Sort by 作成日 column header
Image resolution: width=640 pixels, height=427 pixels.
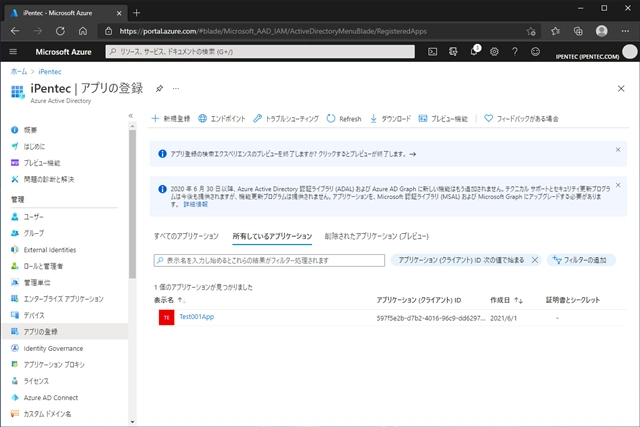506,300
